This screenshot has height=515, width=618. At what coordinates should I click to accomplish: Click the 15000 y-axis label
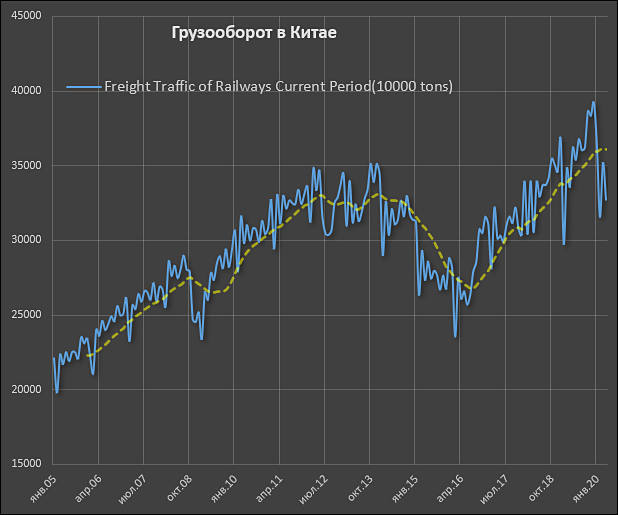(x=24, y=464)
